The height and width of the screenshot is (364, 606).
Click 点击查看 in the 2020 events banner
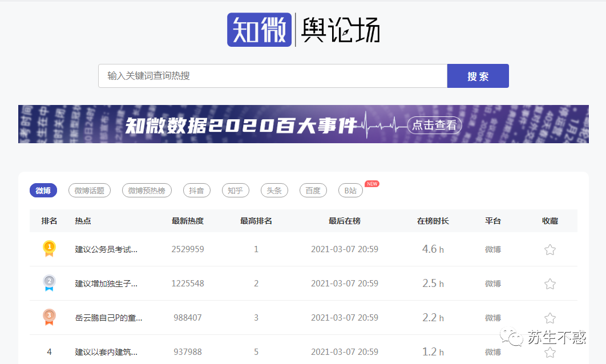point(434,124)
